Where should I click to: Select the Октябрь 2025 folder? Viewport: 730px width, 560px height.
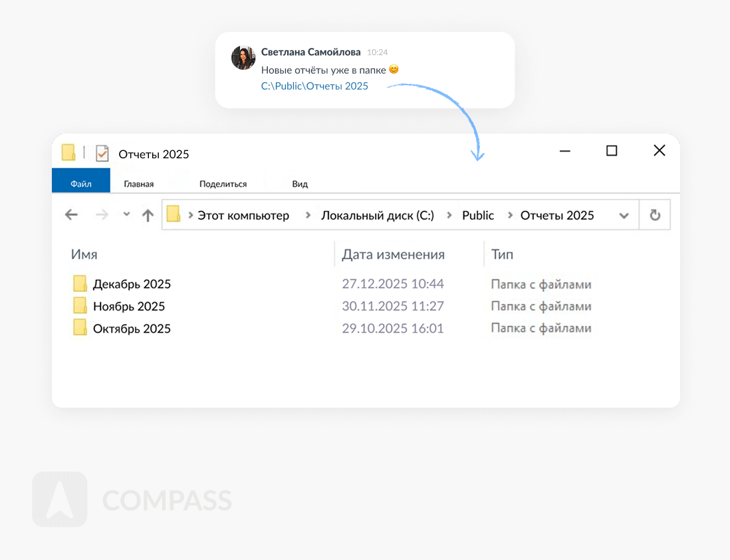click(132, 329)
